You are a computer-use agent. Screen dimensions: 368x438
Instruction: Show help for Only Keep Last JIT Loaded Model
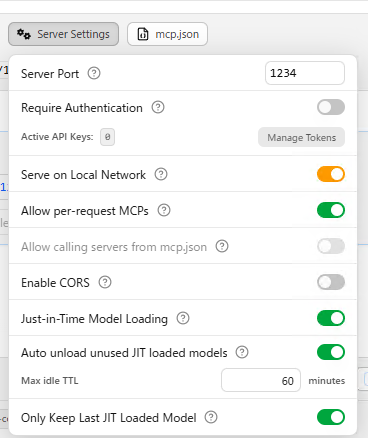tap(211, 417)
